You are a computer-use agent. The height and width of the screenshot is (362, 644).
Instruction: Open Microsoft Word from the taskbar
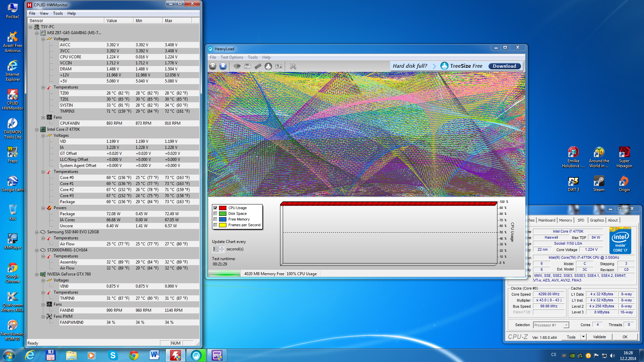click(x=154, y=355)
